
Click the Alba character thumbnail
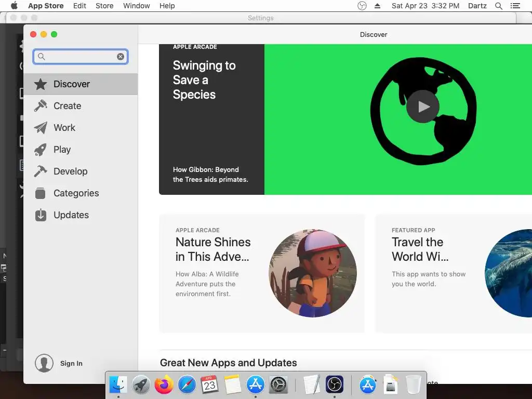pyautogui.click(x=312, y=273)
